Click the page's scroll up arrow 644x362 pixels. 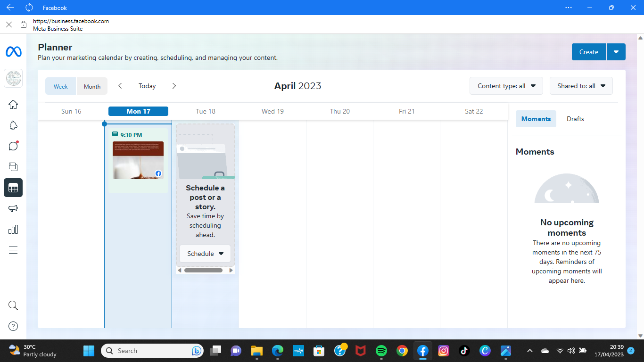coord(640,37)
